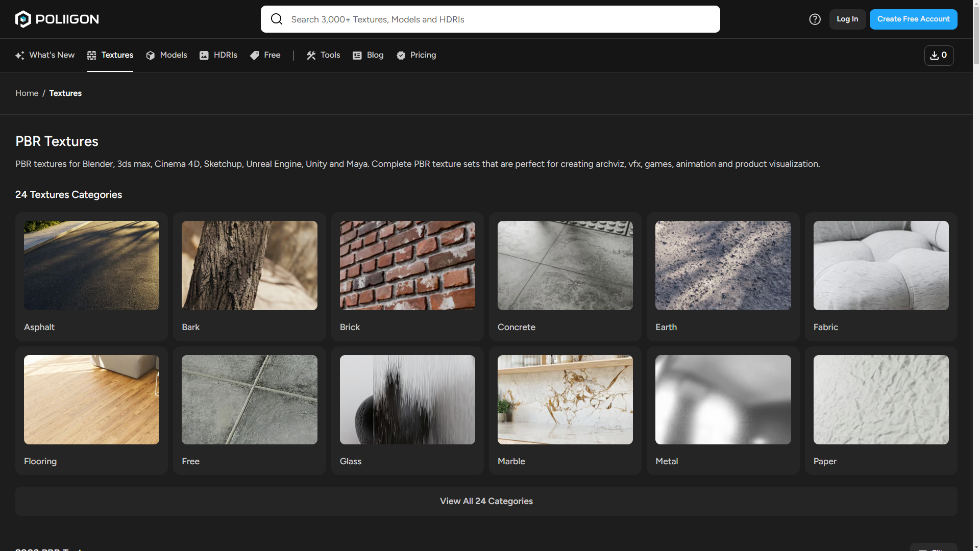Go to the HDRIs section
This screenshot has width=980, height=551.
[218, 55]
